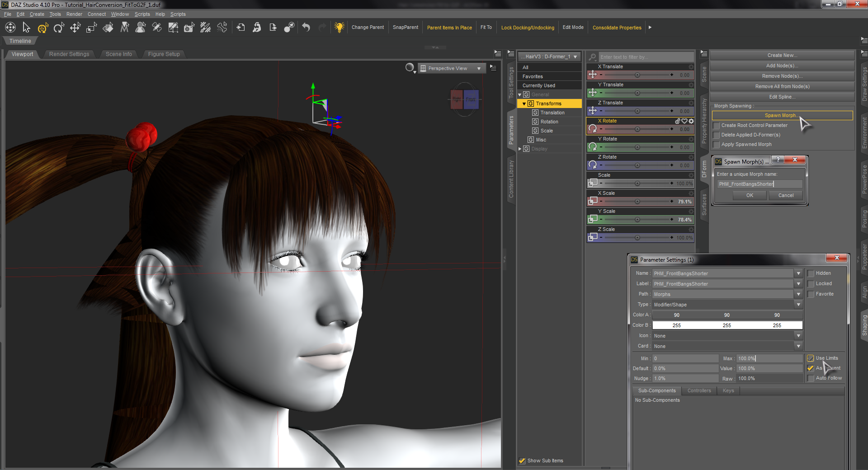Select the Scale tool in the toolbar

(x=92, y=28)
